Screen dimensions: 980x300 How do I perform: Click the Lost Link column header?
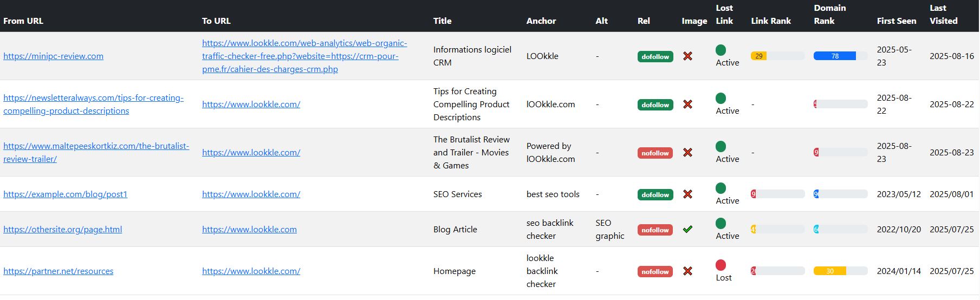(724, 14)
